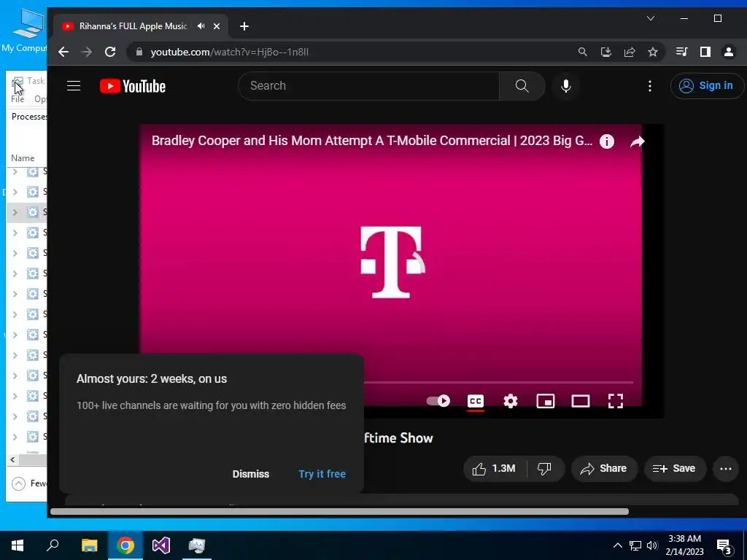
Task: Select Processes tab in Task Manager
Action: [28, 117]
